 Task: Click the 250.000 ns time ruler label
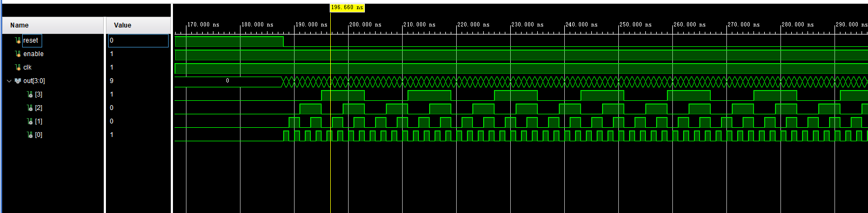[636, 25]
